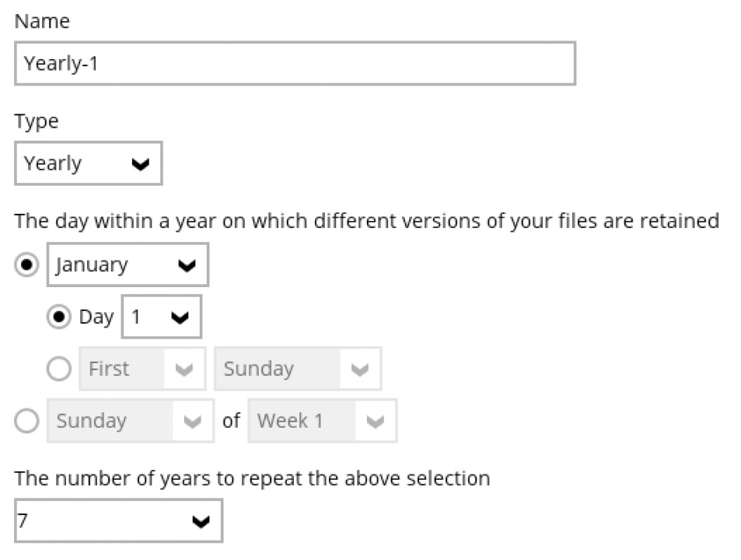Click the arrow on the Week 1 dropdown
This screenshot has width=741, height=560.
(376, 421)
